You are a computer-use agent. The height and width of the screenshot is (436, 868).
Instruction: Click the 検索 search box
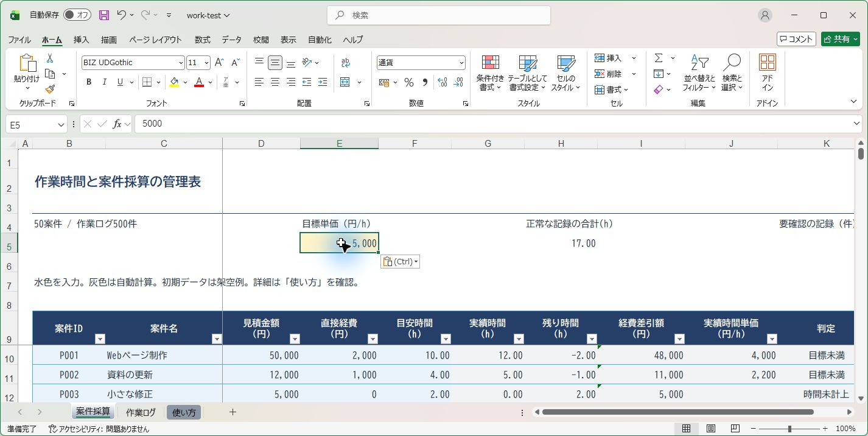pos(439,15)
